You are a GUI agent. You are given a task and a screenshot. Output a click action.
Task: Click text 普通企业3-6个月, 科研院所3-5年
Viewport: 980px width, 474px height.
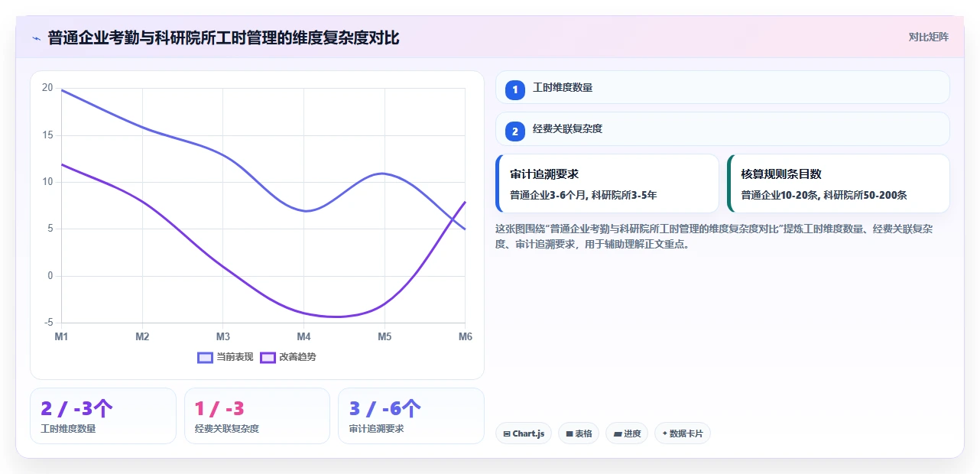click(583, 195)
